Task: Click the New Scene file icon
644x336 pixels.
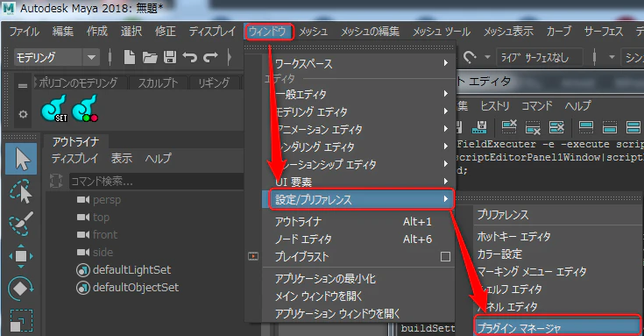Action: (x=130, y=57)
